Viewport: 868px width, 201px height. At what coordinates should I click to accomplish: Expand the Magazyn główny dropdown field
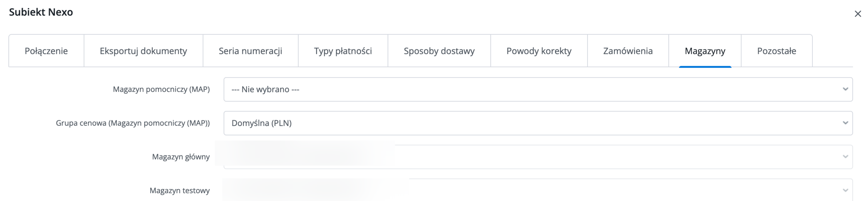(x=538, y=157)
